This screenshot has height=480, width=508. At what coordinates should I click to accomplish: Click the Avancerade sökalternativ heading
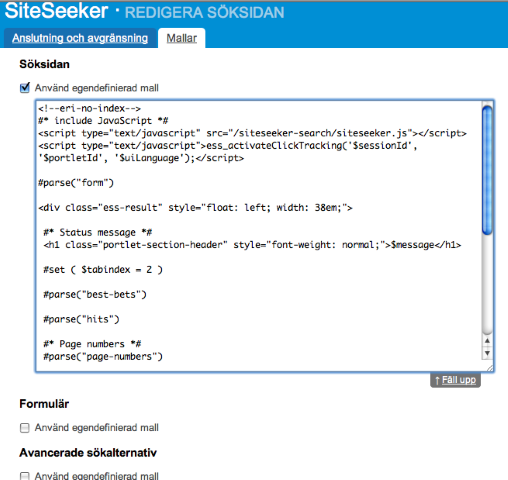pos(88,453)
